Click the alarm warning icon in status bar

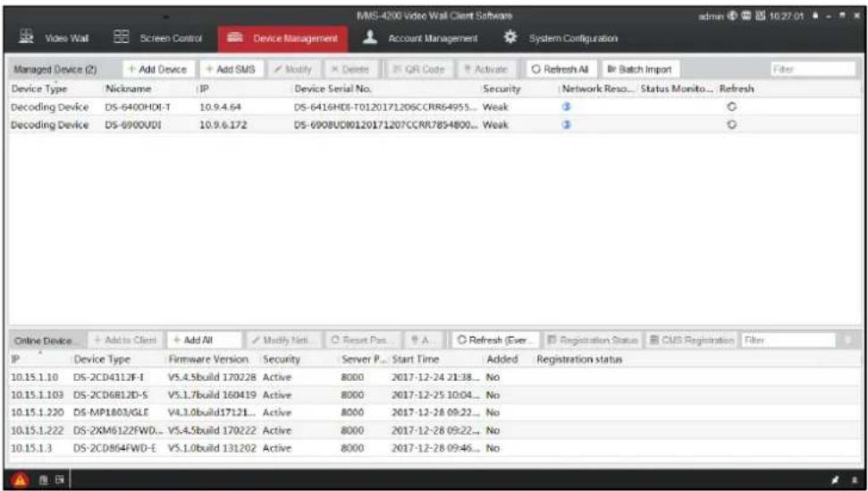(x=20, y=480)
